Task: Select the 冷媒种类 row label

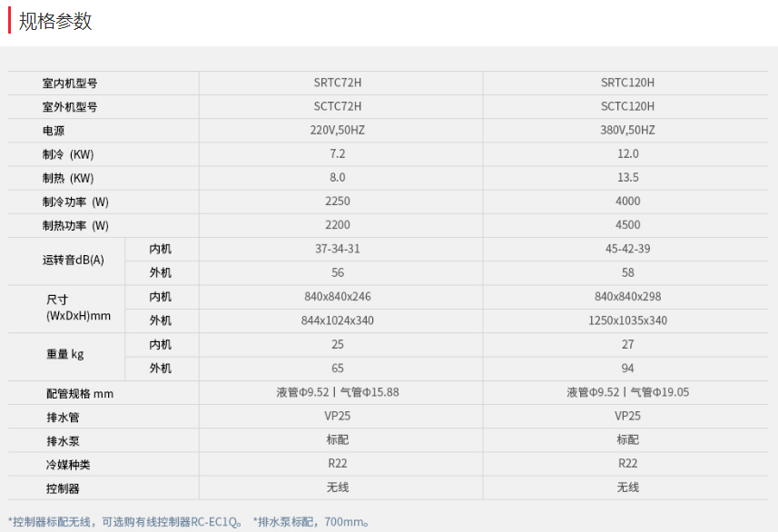Action: point(66,465)
